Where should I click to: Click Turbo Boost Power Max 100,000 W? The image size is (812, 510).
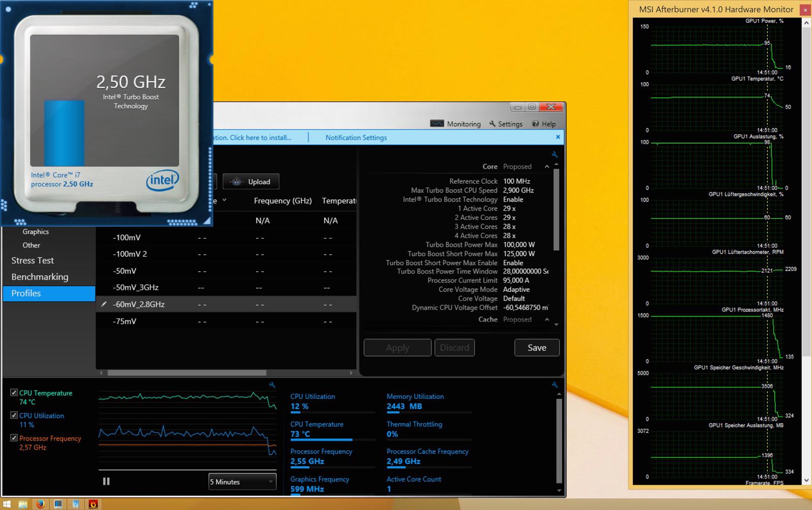(519, 245)
